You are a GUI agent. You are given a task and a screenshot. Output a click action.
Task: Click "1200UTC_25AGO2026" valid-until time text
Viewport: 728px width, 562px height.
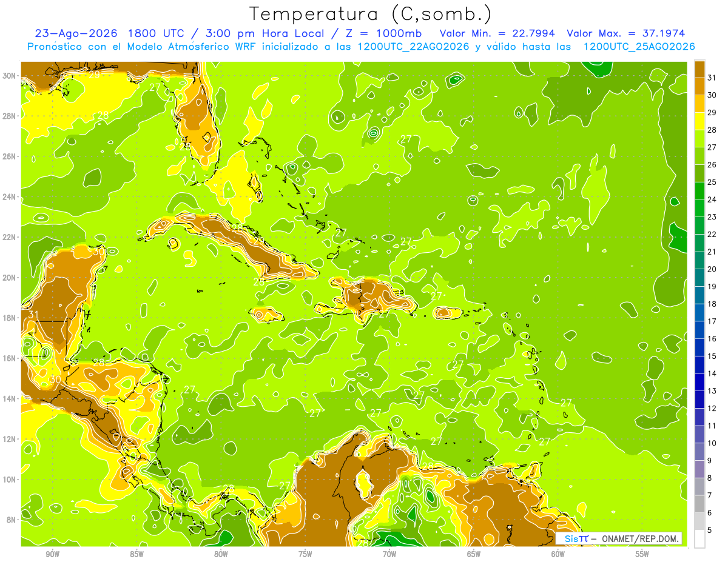click(x=639, y=47)
